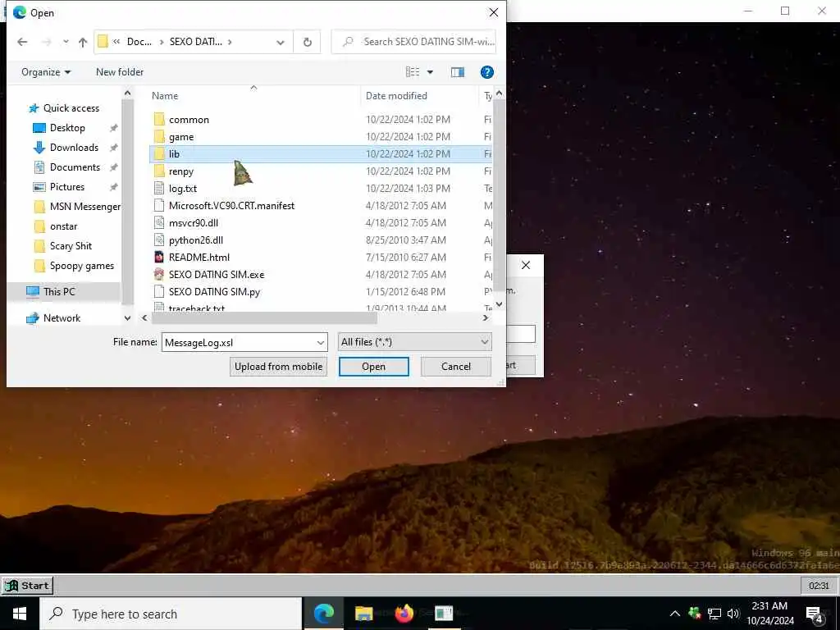The width and height of the screenshot is (840, 630).
Task: Select the common folder icon
Action: [159, 120]
